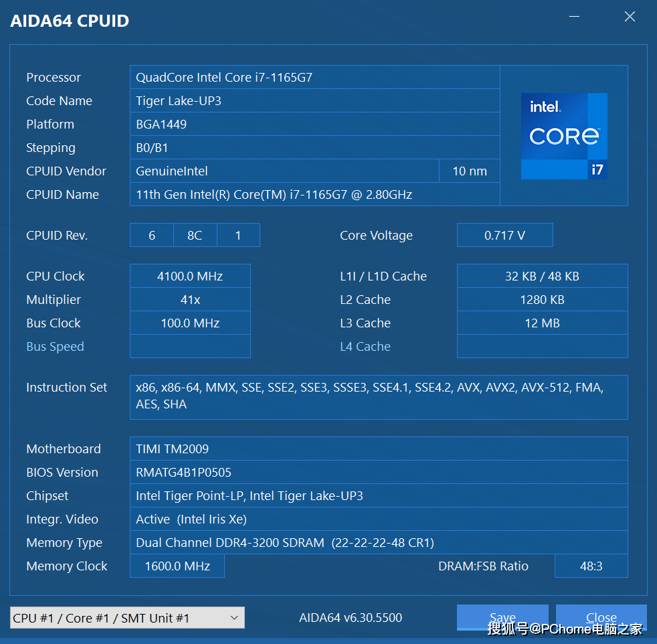This screenshot has height=644, width=657.
Task: Click the Core Voltage label
Action: point(376,235)
